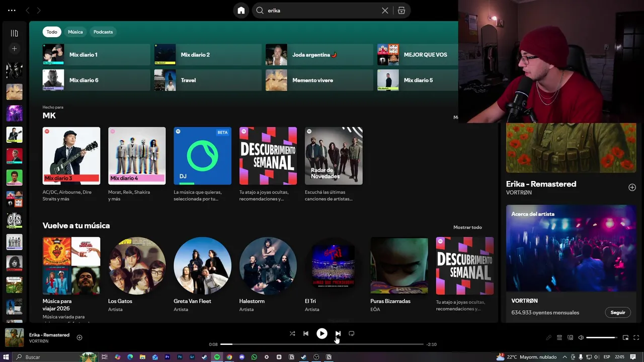Skip to next track
The image size is (644, 362).
click(338, 333)
